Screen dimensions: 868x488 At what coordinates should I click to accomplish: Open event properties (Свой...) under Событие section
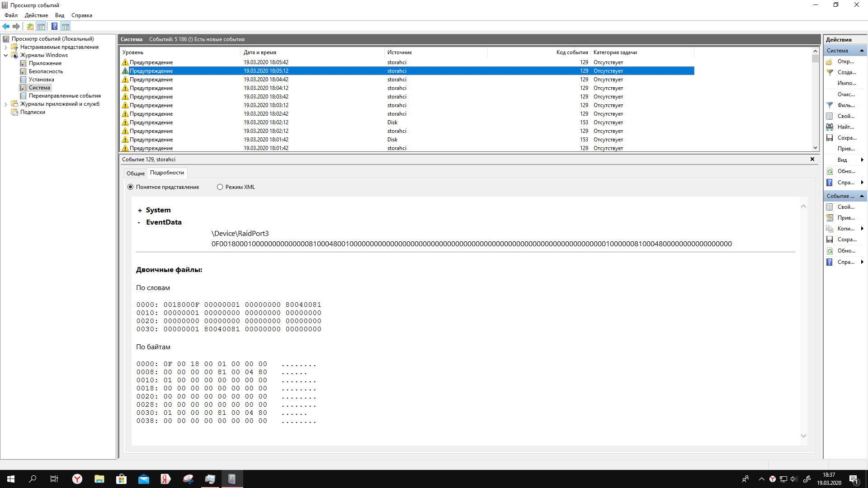click(845, 207)
